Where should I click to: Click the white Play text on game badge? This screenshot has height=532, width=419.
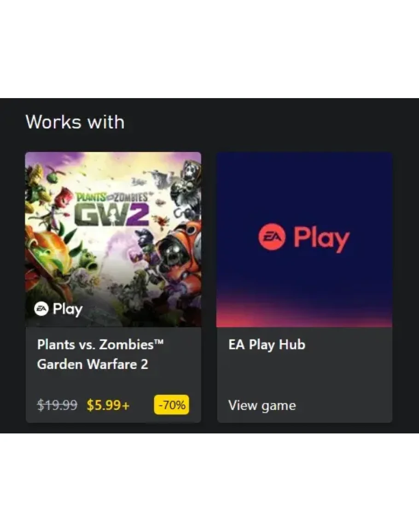click(x=68, y=310)
